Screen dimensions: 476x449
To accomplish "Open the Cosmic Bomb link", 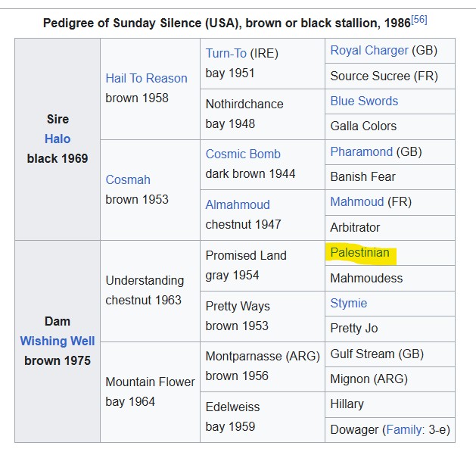I will click(243, 154).
